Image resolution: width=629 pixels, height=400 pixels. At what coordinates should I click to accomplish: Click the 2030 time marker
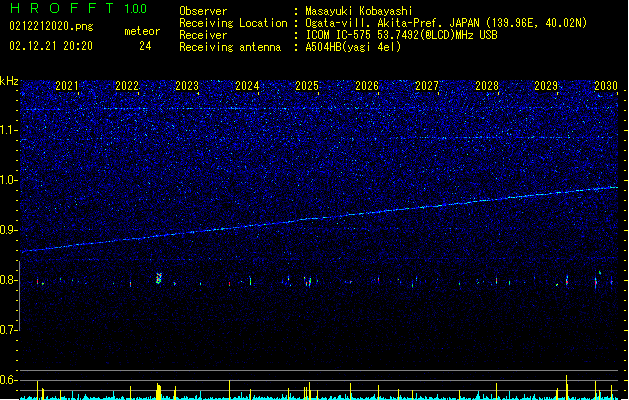coord(606,85)
